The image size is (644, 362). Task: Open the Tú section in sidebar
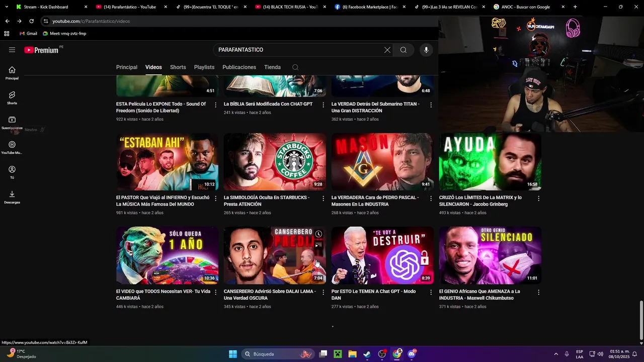12,172
